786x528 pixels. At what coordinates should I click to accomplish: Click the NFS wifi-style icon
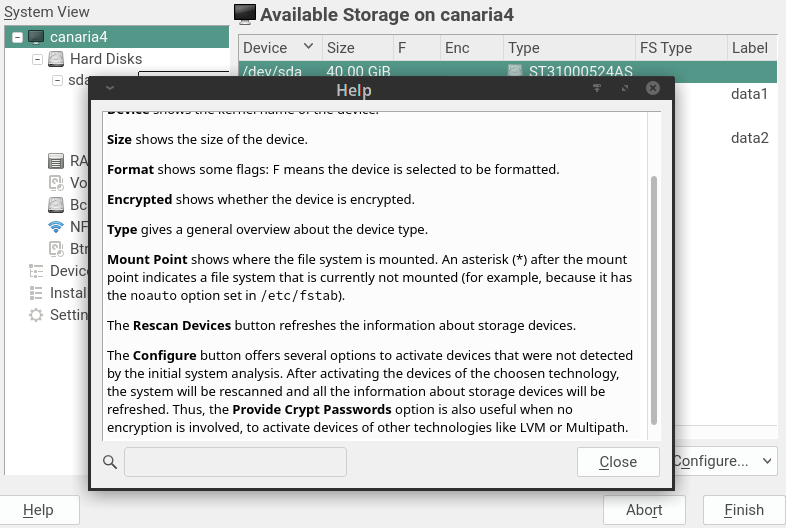coord(56,227)
